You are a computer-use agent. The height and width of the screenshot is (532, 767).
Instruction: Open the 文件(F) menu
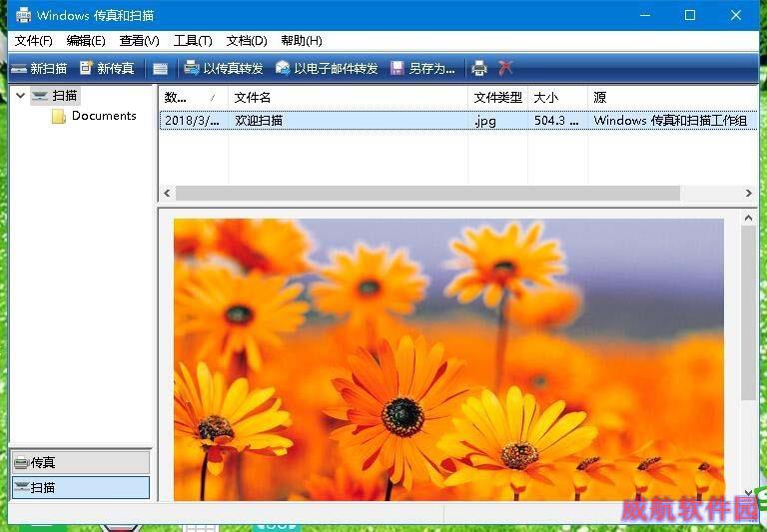[33, 41]
